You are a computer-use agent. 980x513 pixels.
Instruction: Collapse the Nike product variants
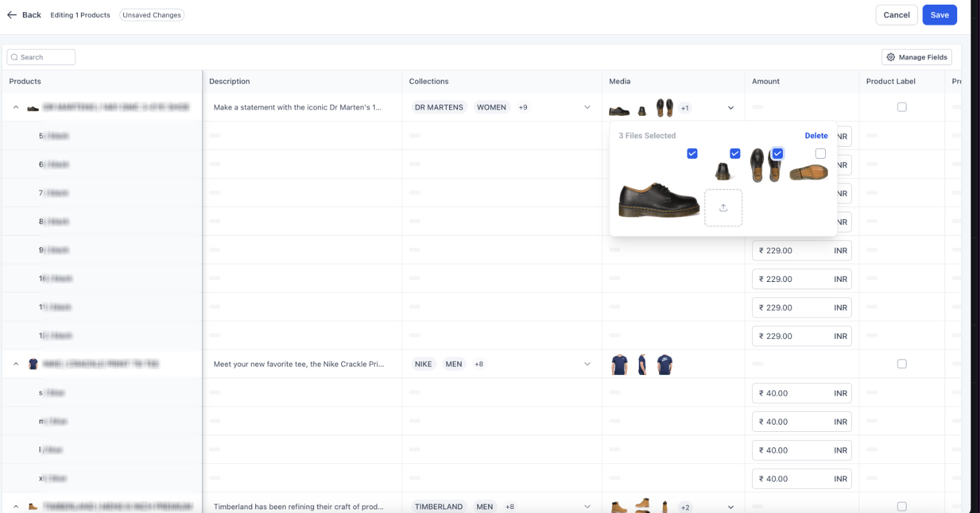pyautogui.click(x=15, y=364)
